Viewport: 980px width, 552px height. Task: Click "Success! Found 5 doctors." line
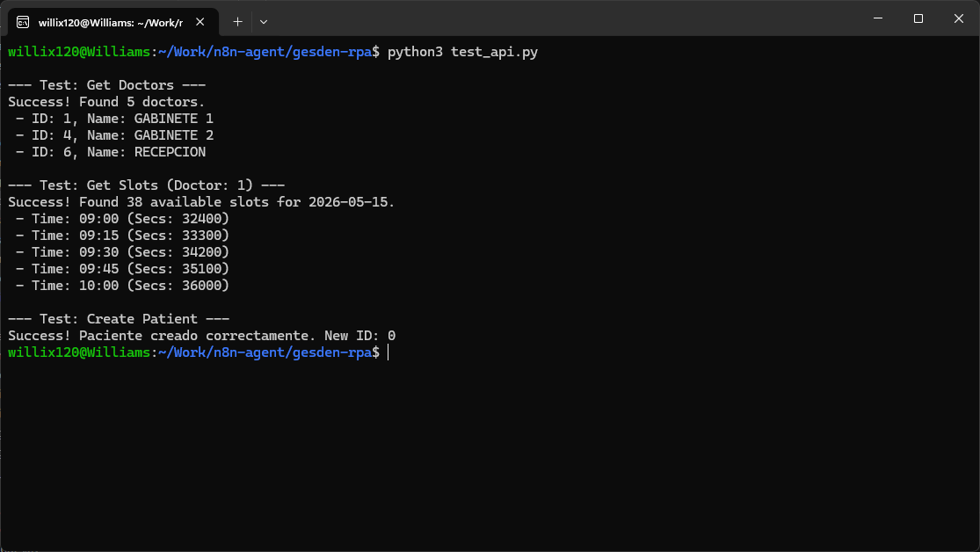pos(107,102)
